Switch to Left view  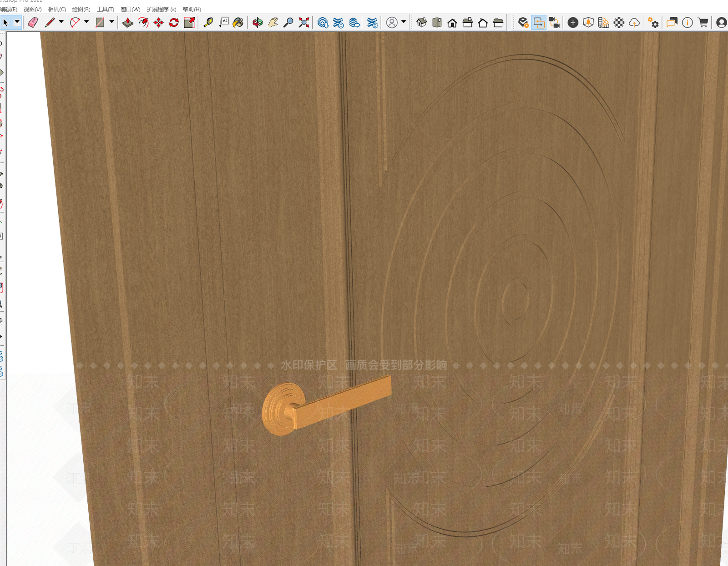click(498, 22)
